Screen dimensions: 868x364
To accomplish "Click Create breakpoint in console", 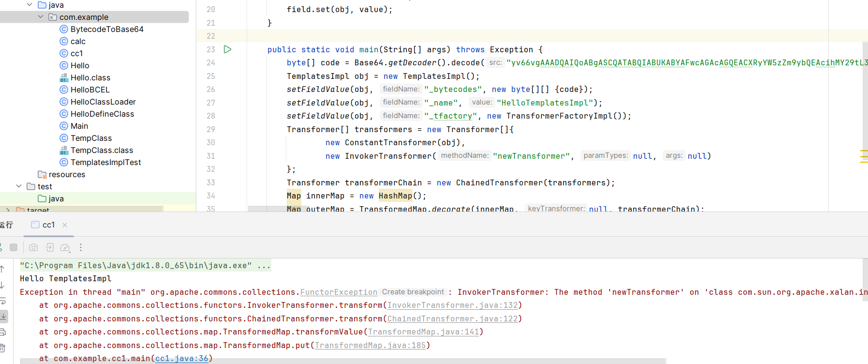I will click(413, 292).
